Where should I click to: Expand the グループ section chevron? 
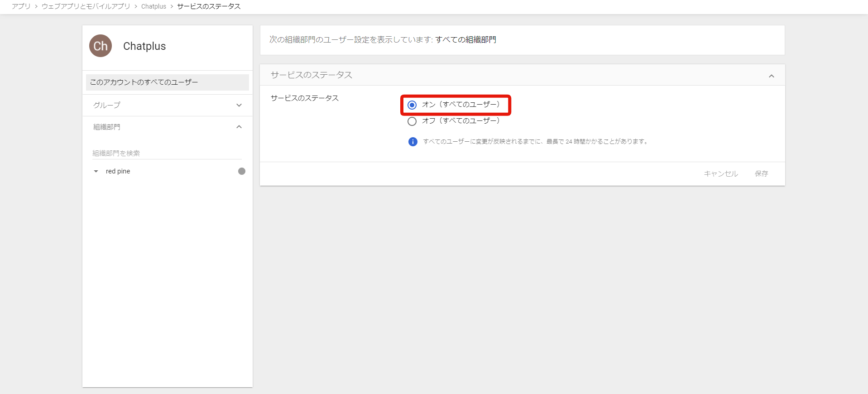point(239,105)
